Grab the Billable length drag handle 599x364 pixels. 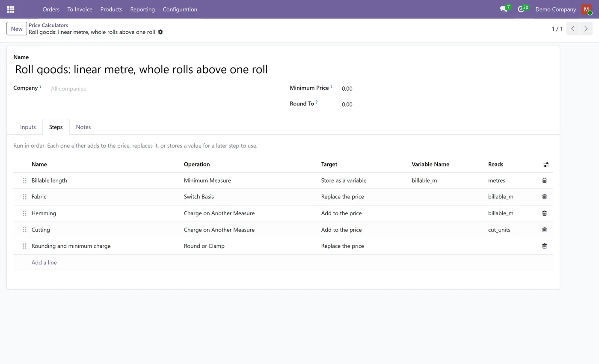pos(24,181)
